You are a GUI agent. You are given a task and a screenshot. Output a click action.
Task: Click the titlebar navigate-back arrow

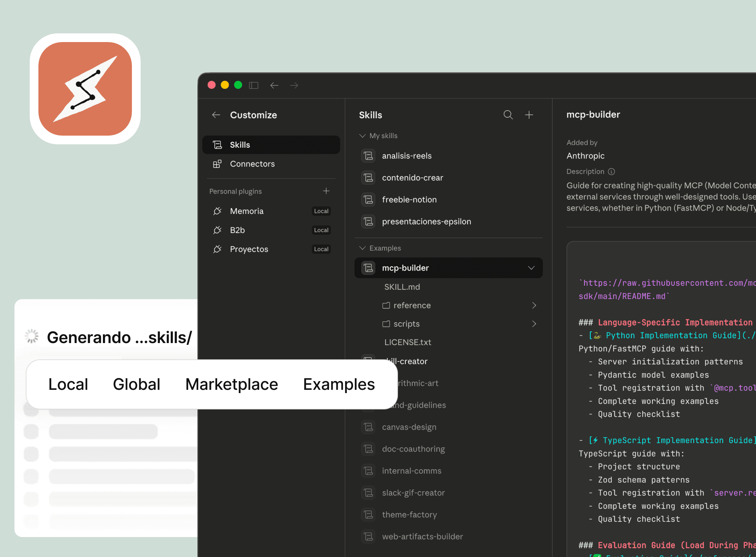274,85
